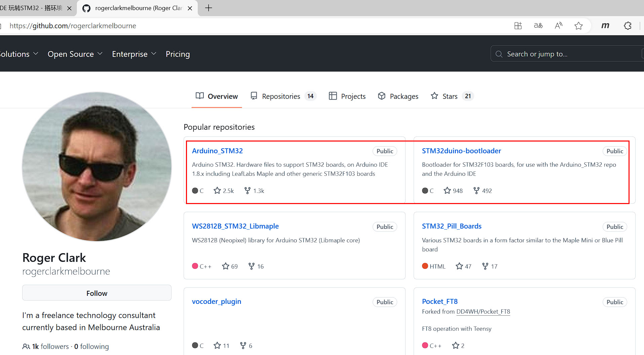Click the fork icon of STM32duino-bootloader

coord(477,191)
